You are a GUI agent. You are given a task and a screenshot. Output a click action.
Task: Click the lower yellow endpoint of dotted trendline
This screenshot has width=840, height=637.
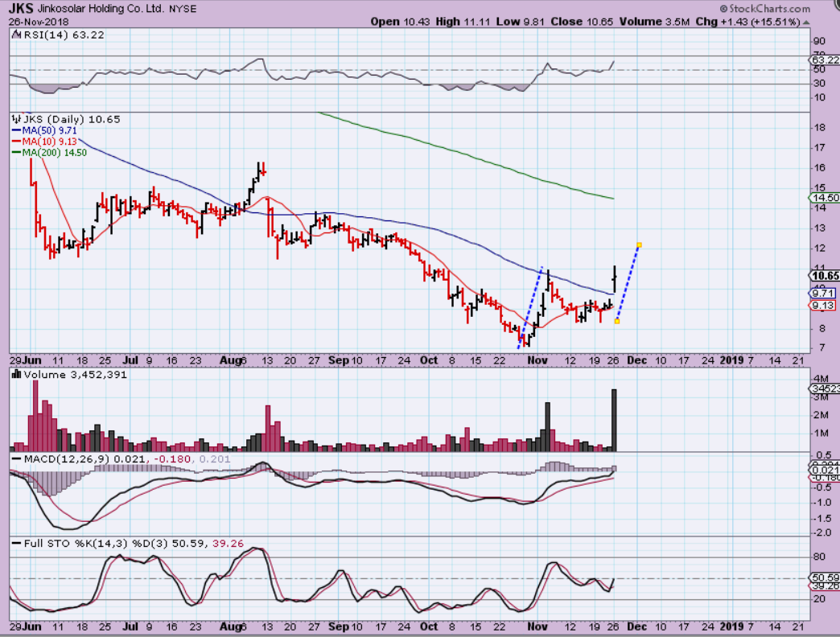617,321
